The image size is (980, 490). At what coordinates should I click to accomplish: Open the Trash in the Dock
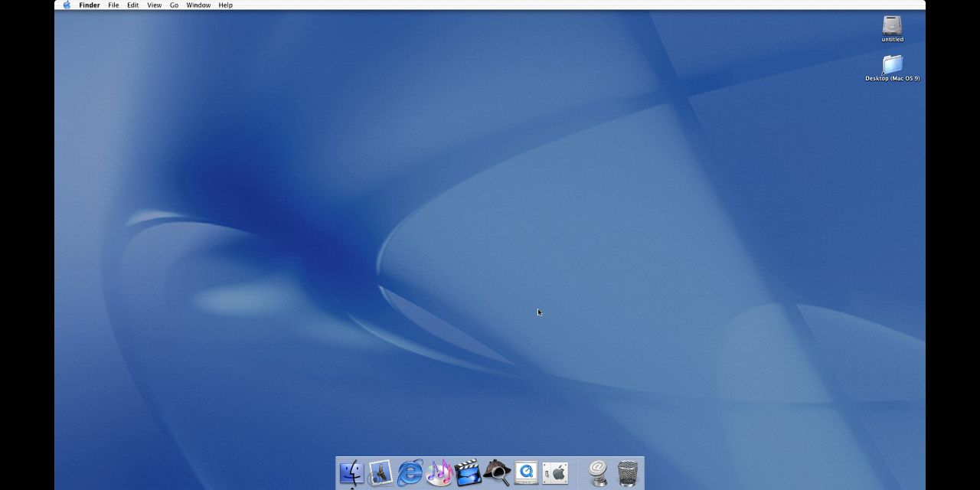(x=627, y=472)
